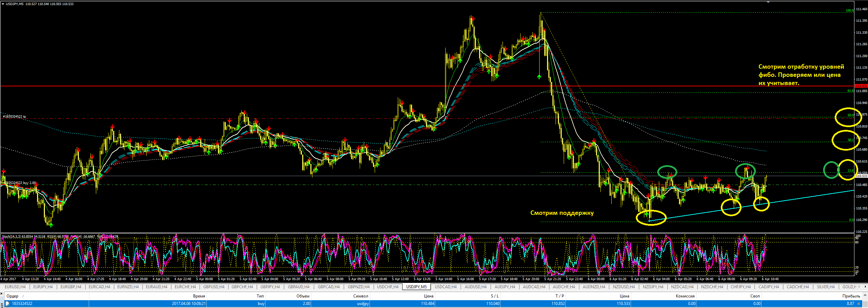
Task: Open the NZDUSD,H4 chart tab
Action: [x=624, y=287]
